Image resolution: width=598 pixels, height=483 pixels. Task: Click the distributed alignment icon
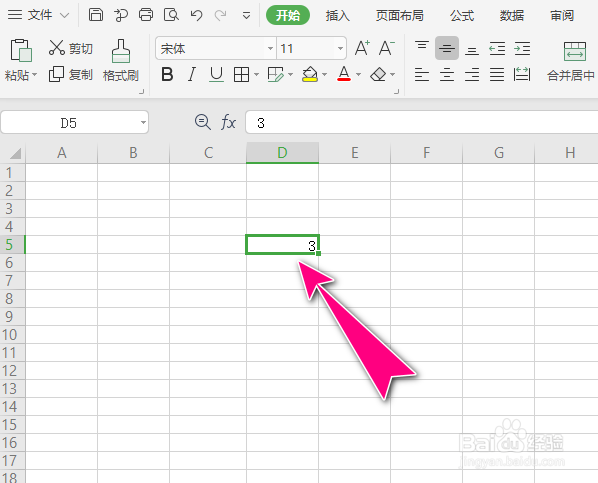click(x=522, y=74)
